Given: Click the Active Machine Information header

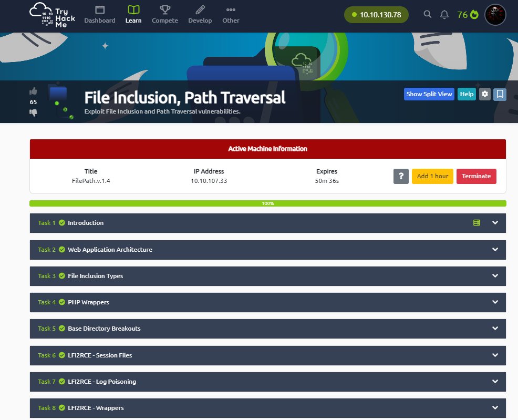Looking at the screenshot, I should tap(267, 149).
